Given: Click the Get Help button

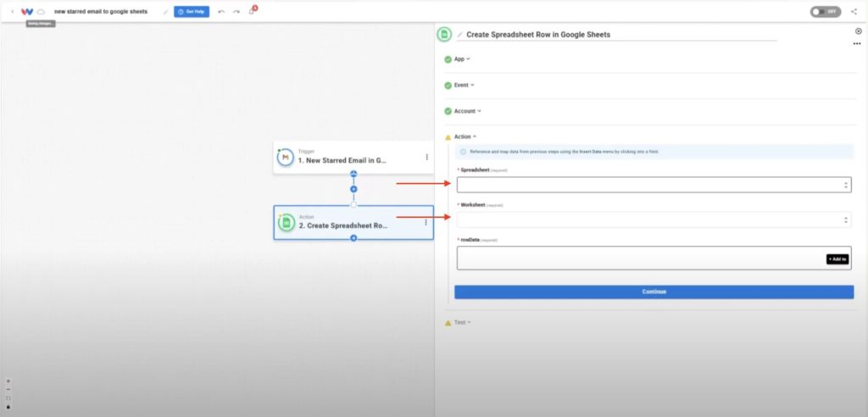Looking at the screenshot, I should [x=192, y=12].
